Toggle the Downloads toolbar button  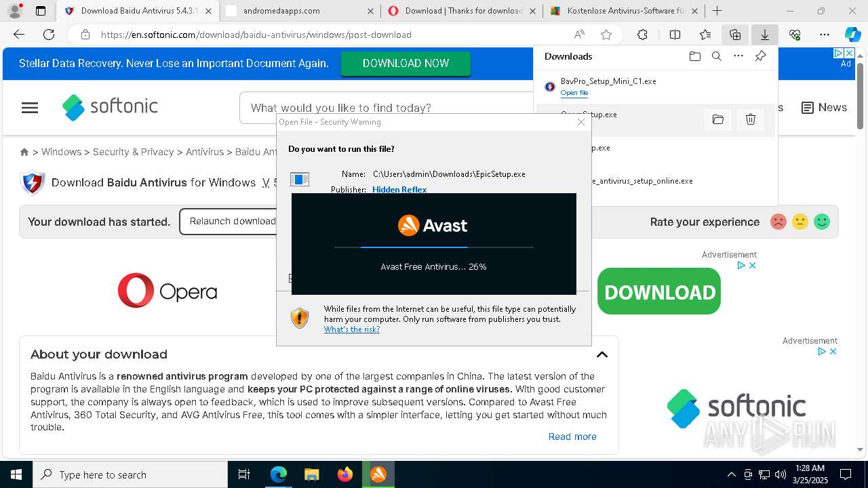pyautogui.click(x=764, y=35)
